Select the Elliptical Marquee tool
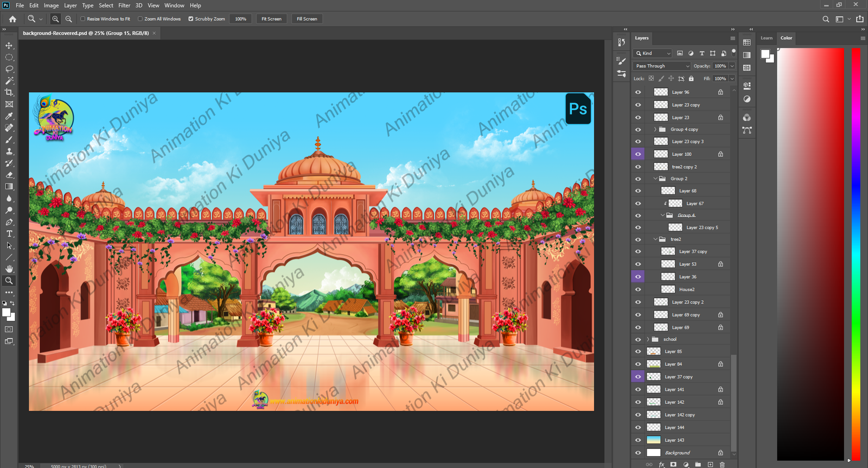This screenshot has height=468, width=868. (x=9, y=57)
